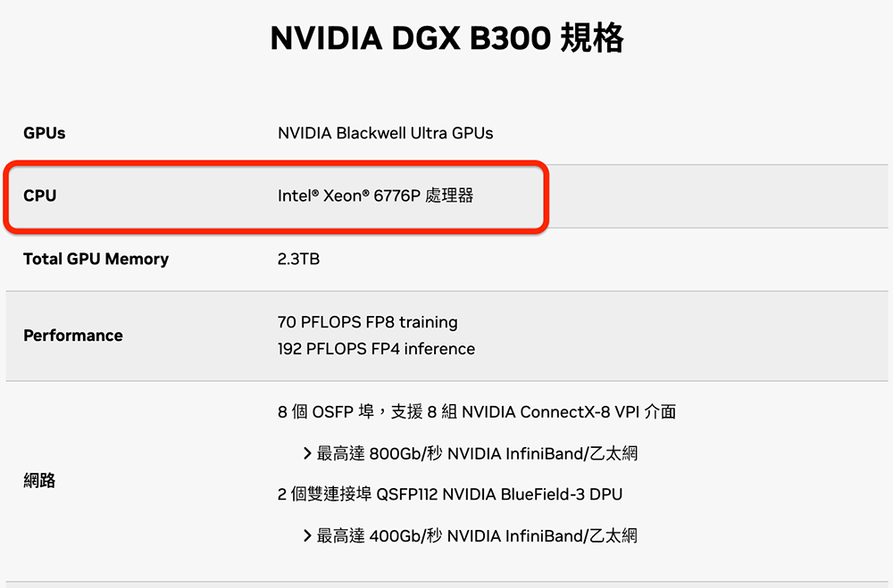Click the 8 個 OSFP 埠 ConnectX-8 line

477,412
